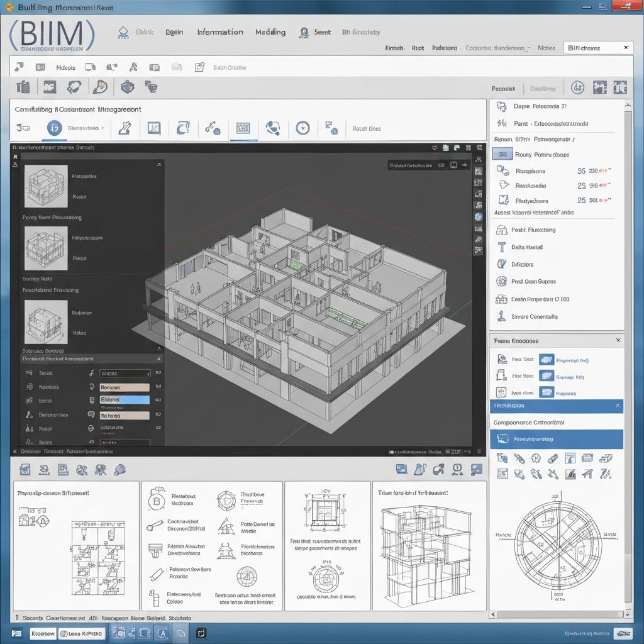Click the Pacoskk button
This screenshot has width=644, height=644.
[503, 89]
